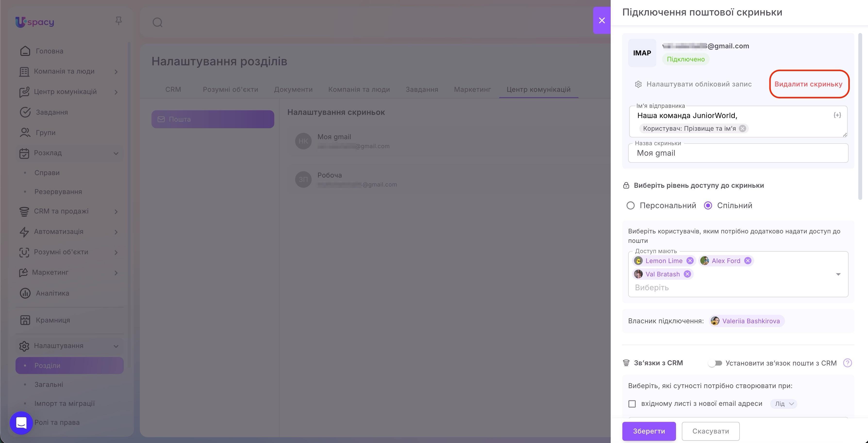This screenshot has width=868, height=443.
Task: Select the Персональний access radio button
Action: [630, 205]
